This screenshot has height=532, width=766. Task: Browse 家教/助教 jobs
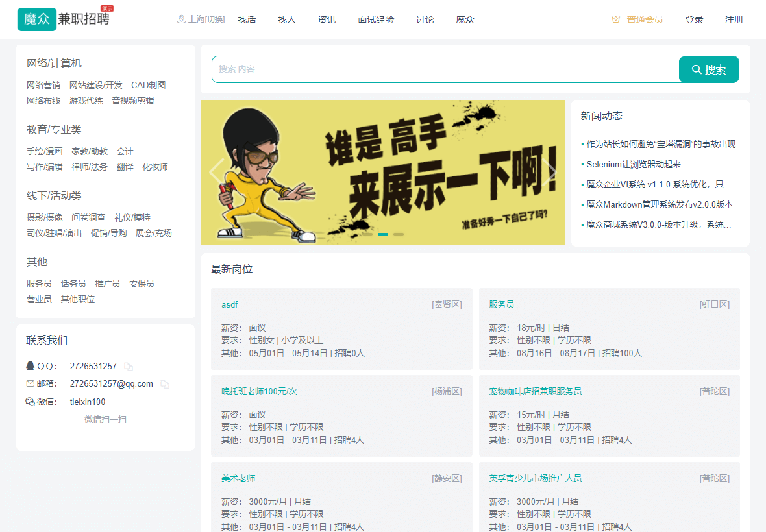90,152
